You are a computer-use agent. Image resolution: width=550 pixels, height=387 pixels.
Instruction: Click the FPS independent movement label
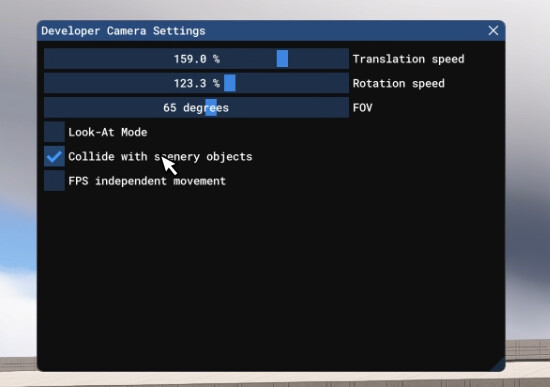tap(147, 181)
